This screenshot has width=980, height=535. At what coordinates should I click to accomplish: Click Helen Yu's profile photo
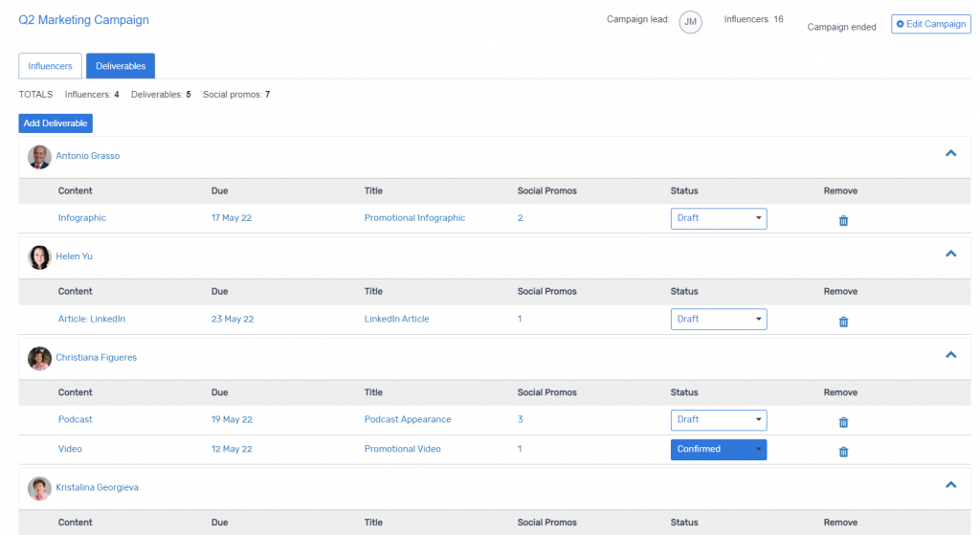[x=39, y=256]
